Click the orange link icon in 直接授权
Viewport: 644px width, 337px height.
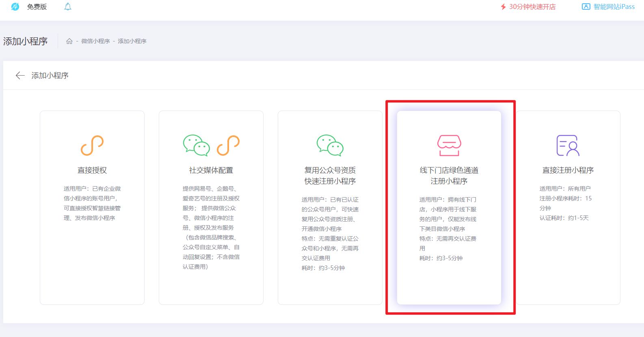pos(92,146)
